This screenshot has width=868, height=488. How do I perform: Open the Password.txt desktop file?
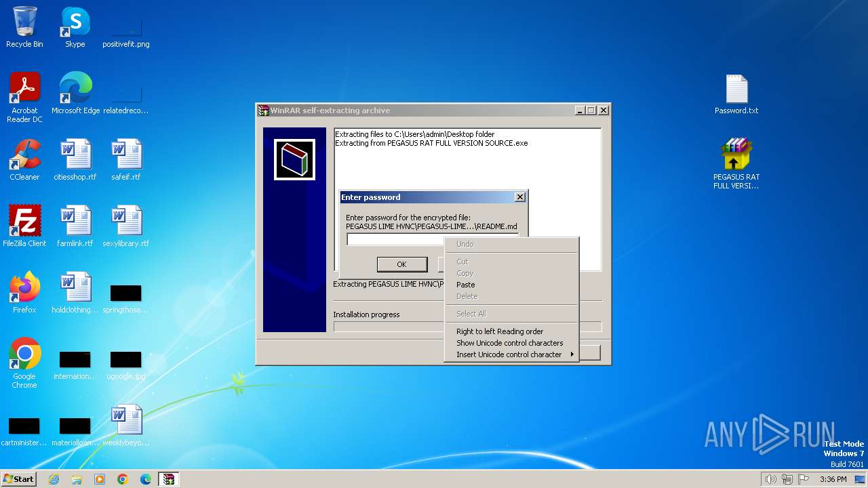[736, 93]
